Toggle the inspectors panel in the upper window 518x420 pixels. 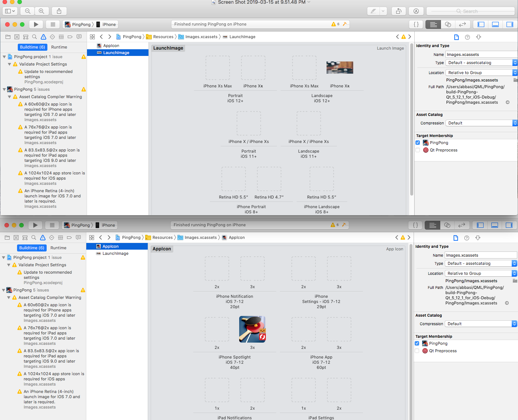click(x=510, y=24)
